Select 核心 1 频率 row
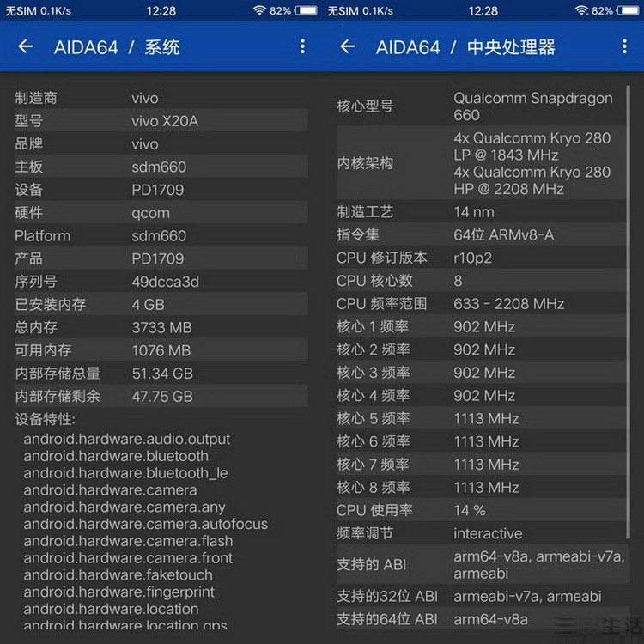 [x=481, y=327]
